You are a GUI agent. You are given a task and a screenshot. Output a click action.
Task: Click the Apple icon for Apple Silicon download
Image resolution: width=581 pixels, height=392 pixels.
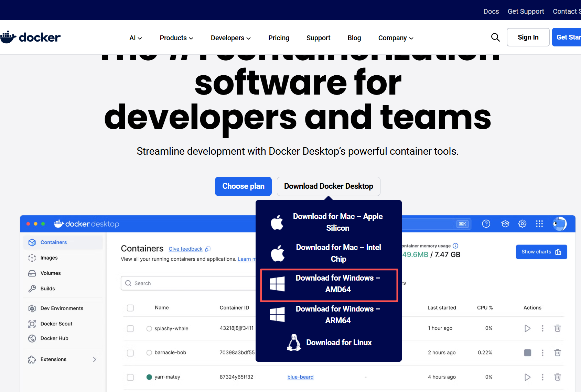pyautogui.click(x=277, y=222)
